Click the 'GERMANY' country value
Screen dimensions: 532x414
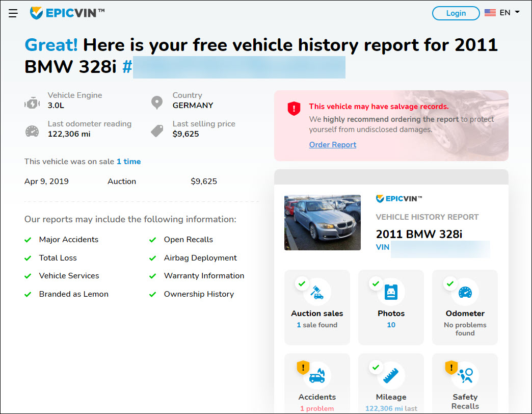click(x=193, y=106)
